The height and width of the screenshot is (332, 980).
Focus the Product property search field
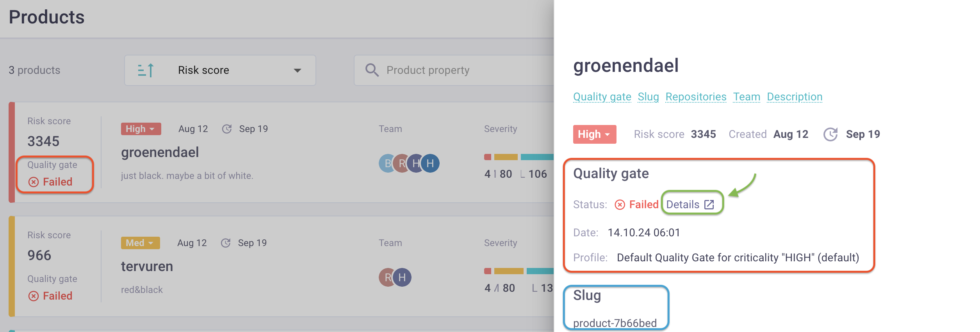[454, 70]
